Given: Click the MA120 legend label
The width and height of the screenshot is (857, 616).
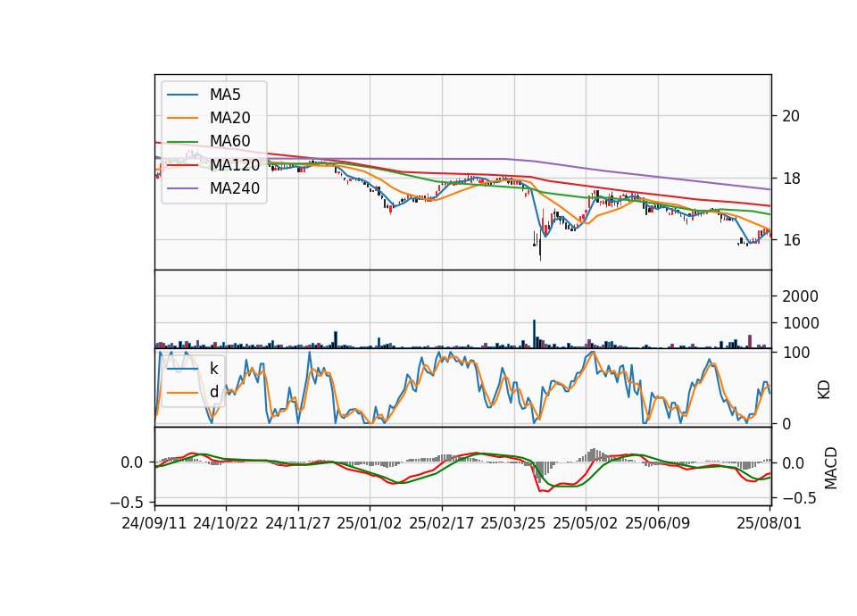Looking at the screenshot, I should pyautogui.click(x=235, y=164).
